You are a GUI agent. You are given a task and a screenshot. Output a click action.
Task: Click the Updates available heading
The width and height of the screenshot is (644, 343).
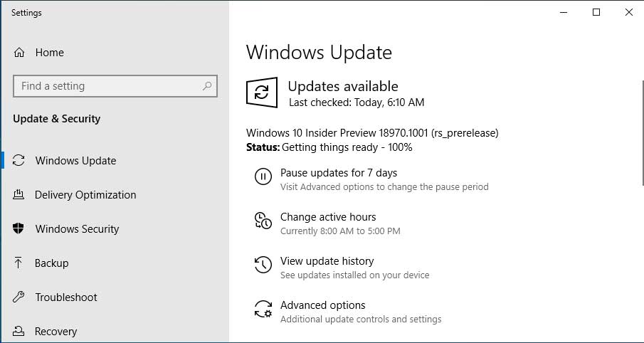[343, 86]
